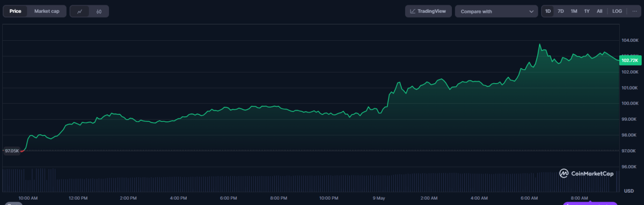Select the line chart icon

79,11
